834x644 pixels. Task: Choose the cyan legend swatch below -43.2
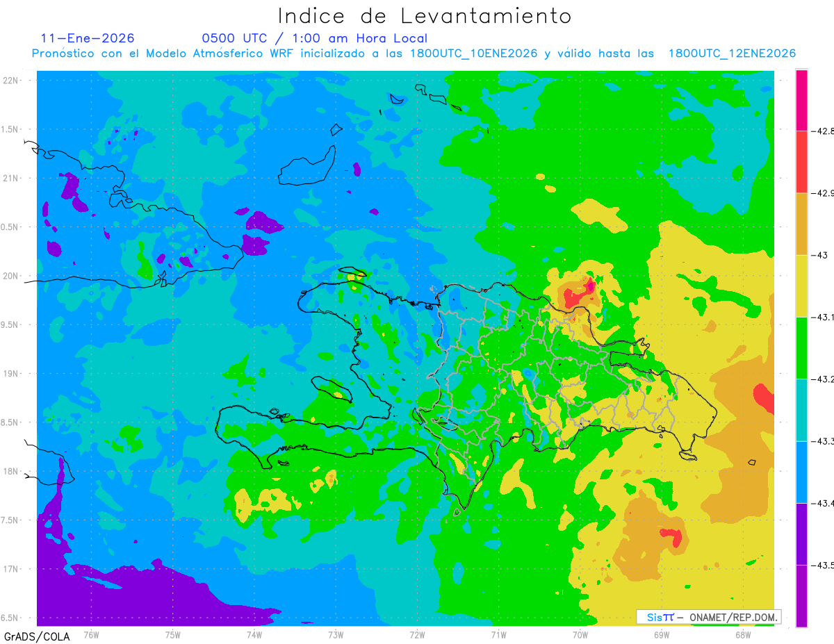[801, 410]
